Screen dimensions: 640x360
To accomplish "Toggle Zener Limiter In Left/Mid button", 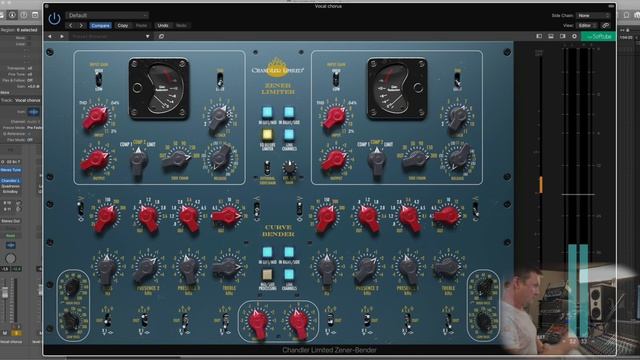I will (267, 112).
